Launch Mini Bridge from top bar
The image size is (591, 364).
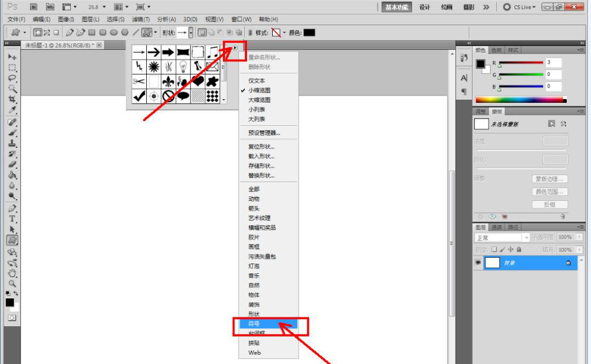(50, 7)
